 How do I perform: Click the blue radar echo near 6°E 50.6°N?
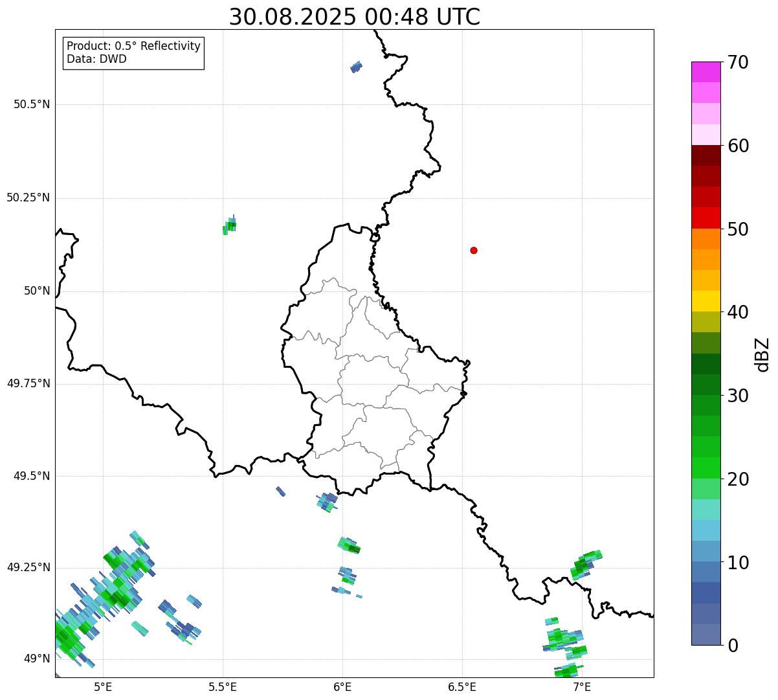[356, 67]
